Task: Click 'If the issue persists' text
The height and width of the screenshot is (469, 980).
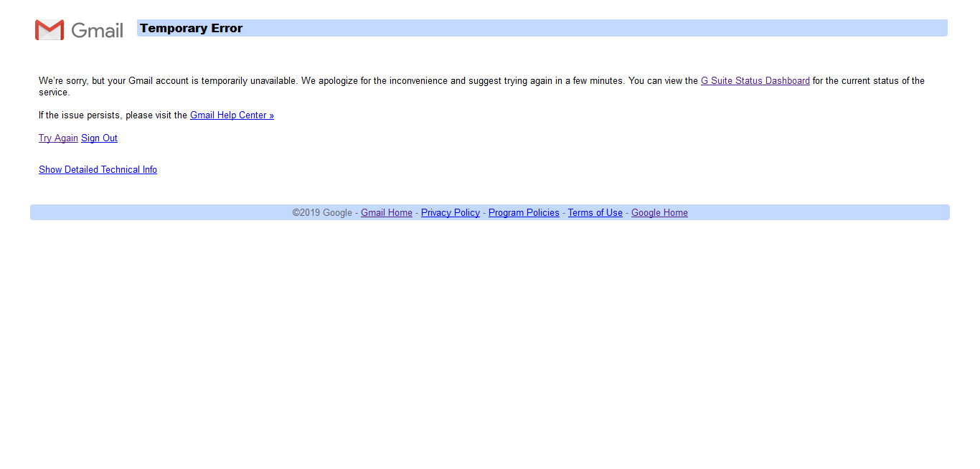Action: pyautogui.click(x=80, y=115)
